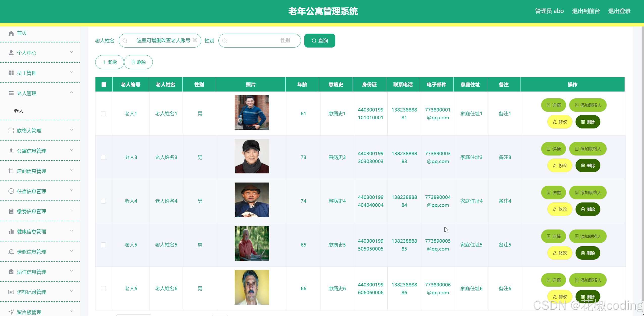Image resolution: width=644 pixels, height=316 pixels.
Task: Click the home icon beside 首页
Action: click(x=11, y=33)
